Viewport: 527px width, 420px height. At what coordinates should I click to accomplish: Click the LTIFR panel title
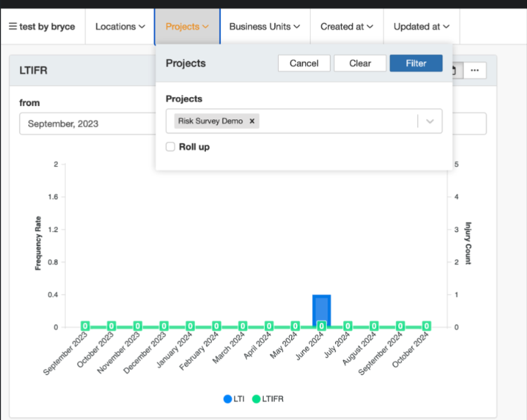point(33,70)
